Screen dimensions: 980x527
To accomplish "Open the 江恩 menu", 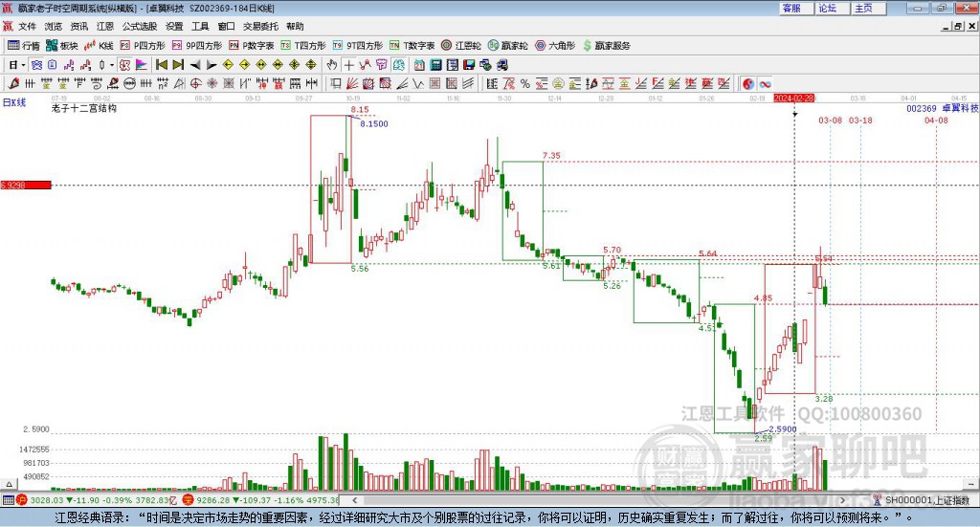I will [x=105, y=26].
